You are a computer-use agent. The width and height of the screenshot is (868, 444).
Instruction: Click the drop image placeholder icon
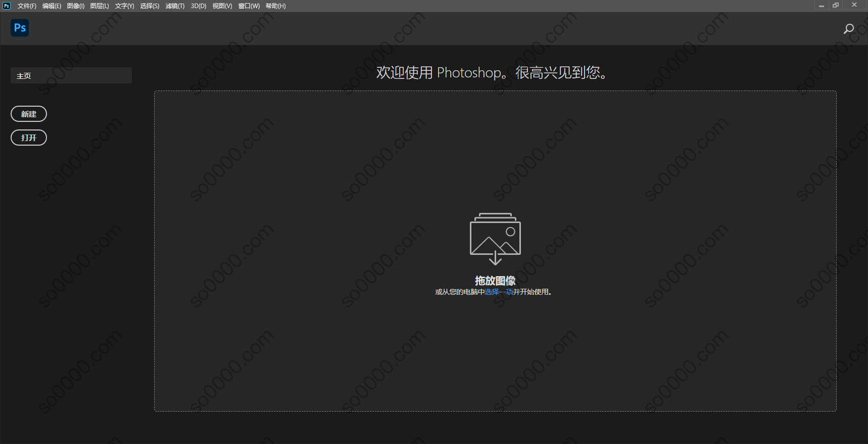[495, 239]
